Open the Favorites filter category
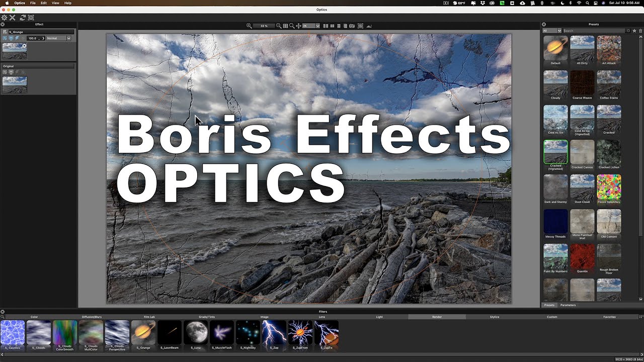The image size is (644, 362). 609,317
